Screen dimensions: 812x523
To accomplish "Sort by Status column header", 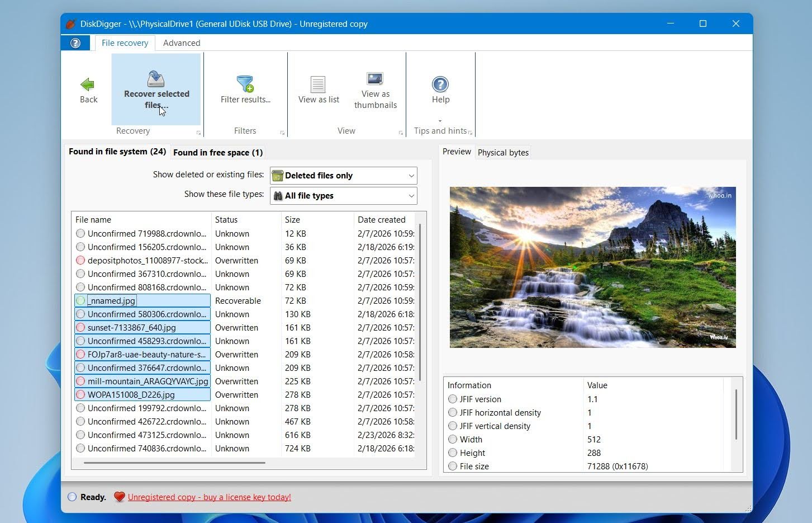I will tap(246, 220).
